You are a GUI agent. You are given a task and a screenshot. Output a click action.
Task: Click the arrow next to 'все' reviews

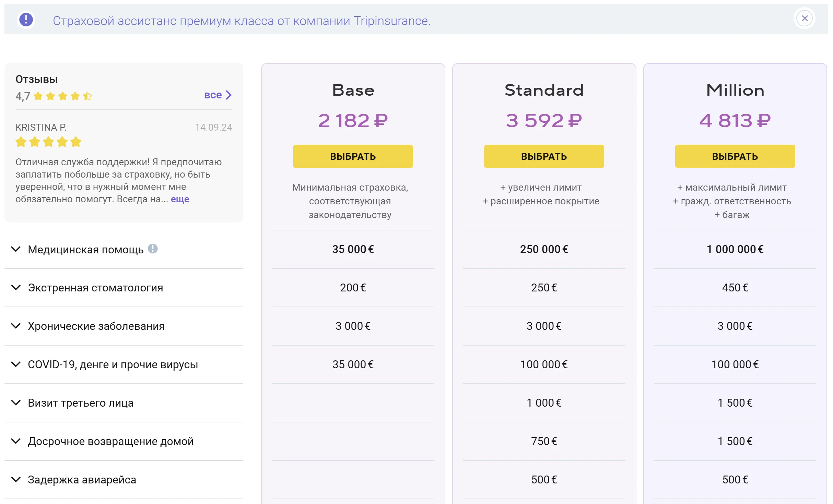tap(229, 95)
